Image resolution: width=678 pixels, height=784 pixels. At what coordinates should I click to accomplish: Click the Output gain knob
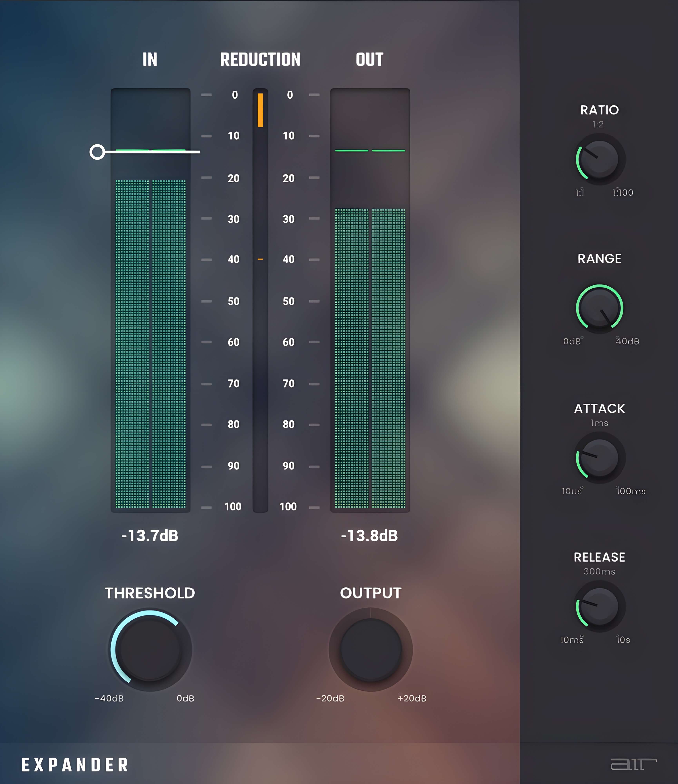370,650
